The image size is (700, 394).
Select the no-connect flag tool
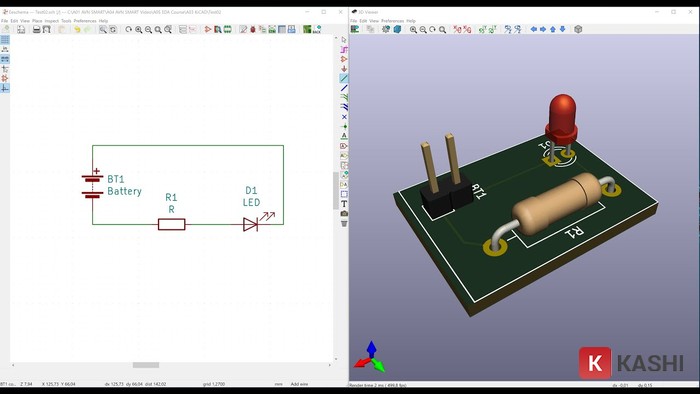(x=344, y=117)
